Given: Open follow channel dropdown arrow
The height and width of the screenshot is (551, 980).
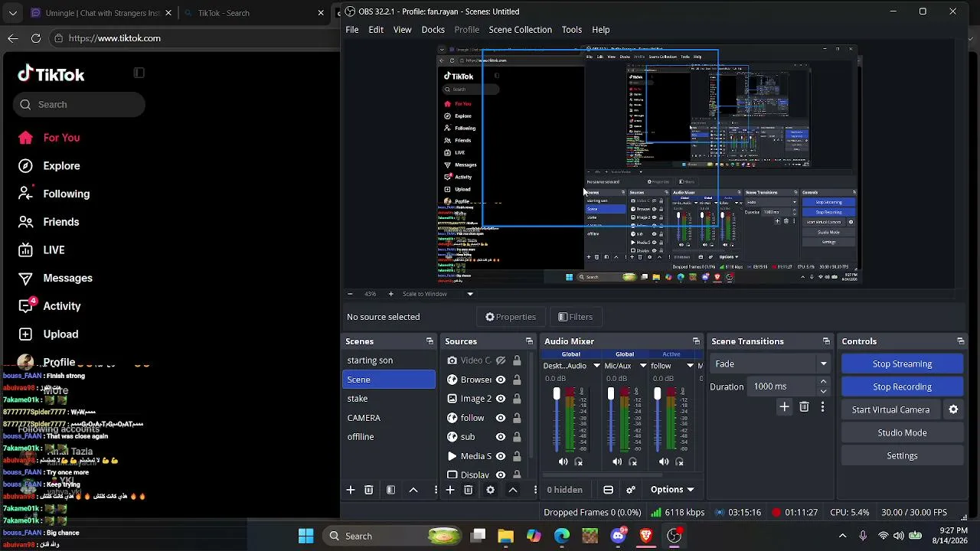Looking at the screenshot, I should (x=690, y=366).
